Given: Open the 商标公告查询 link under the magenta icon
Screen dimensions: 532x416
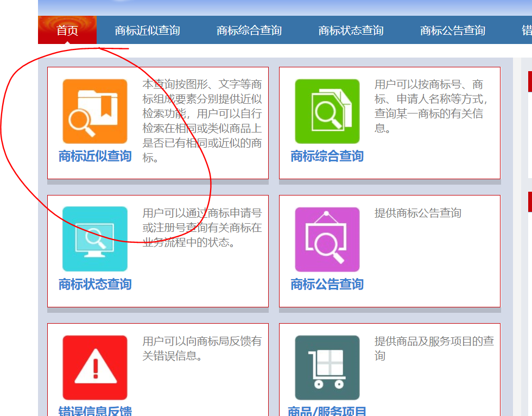Looking at the screenshot, I should [x=326, y=285].
